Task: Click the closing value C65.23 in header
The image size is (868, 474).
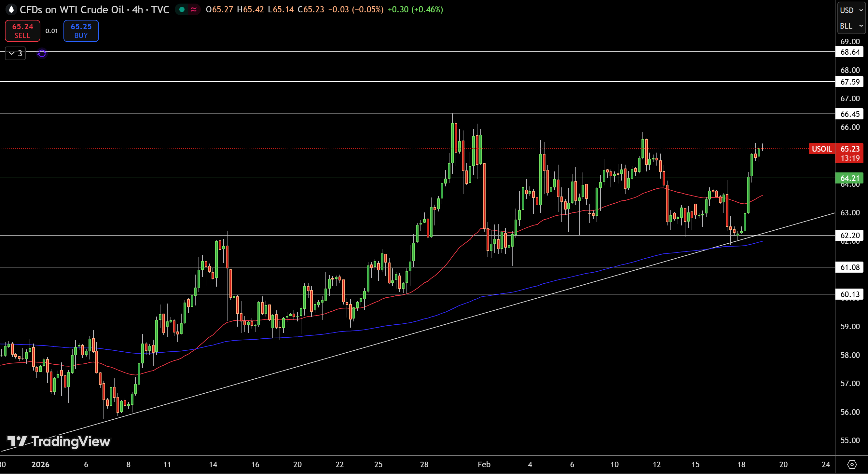Action: (x=311, y=9)
